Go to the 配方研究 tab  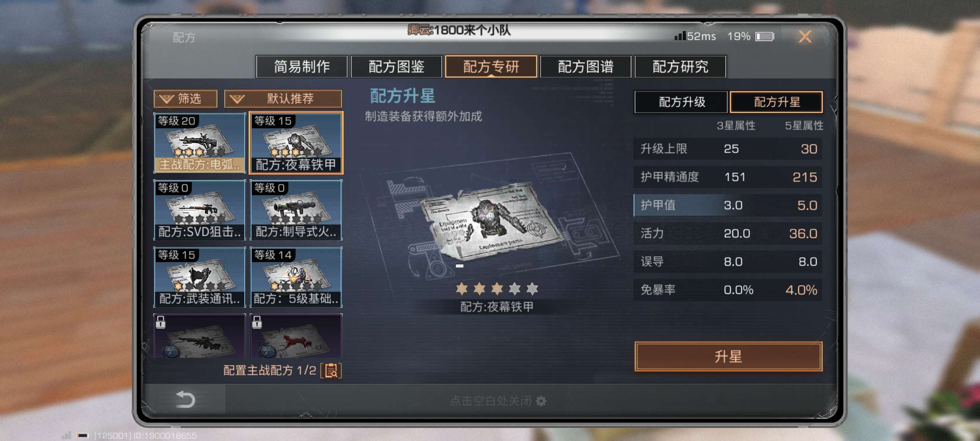pos(680,67)
